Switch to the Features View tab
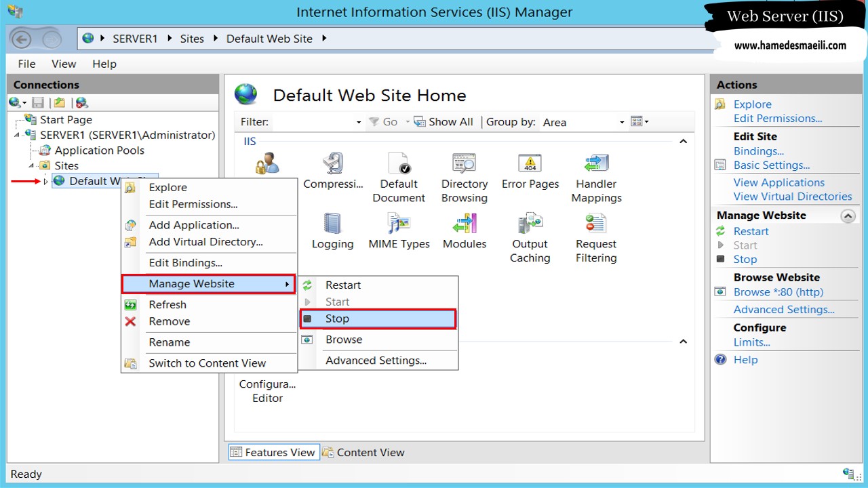 [x=273, y=452]
